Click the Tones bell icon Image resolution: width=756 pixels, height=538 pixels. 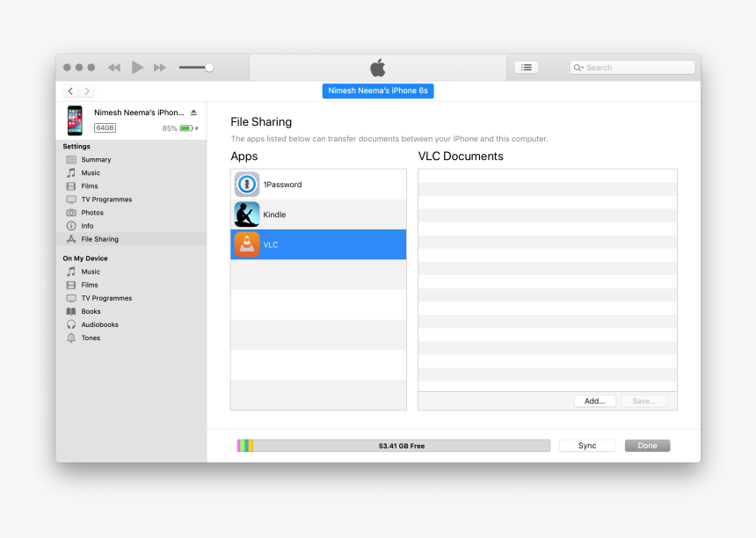[x=71, y=338]
